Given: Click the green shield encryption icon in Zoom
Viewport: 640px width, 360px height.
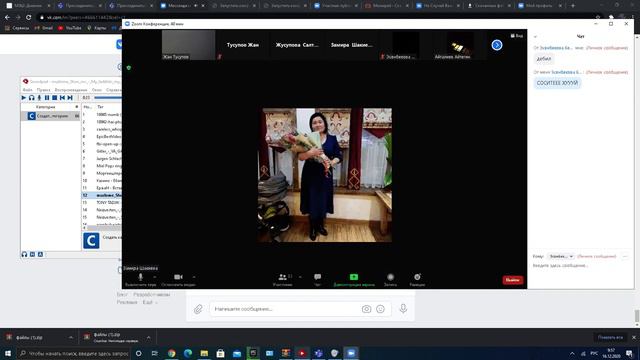Looking at the screenshot, I should coord(129,68).
